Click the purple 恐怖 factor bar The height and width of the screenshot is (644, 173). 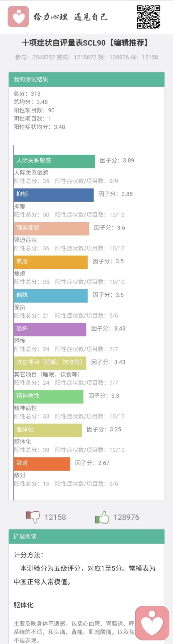click(50, 328)
